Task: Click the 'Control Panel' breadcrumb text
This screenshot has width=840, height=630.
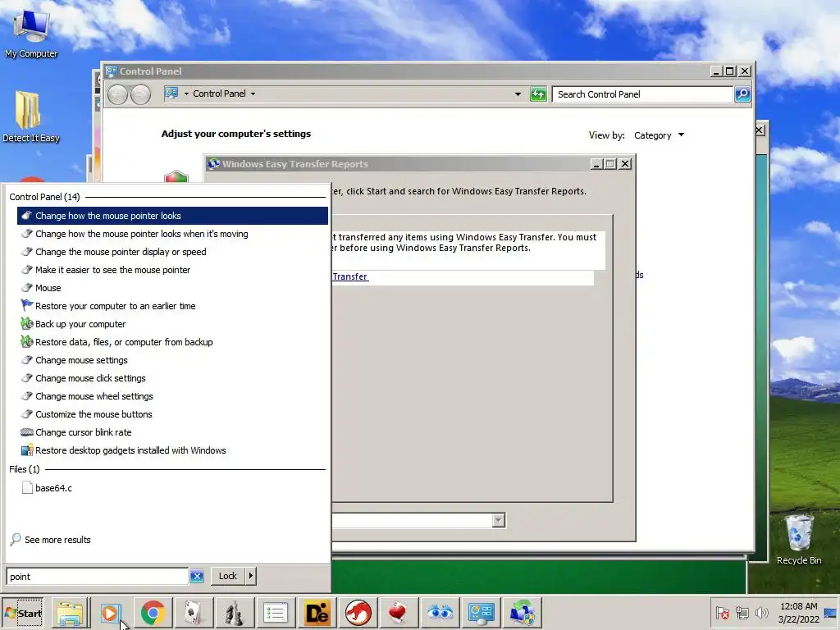Action: point(219,94)
